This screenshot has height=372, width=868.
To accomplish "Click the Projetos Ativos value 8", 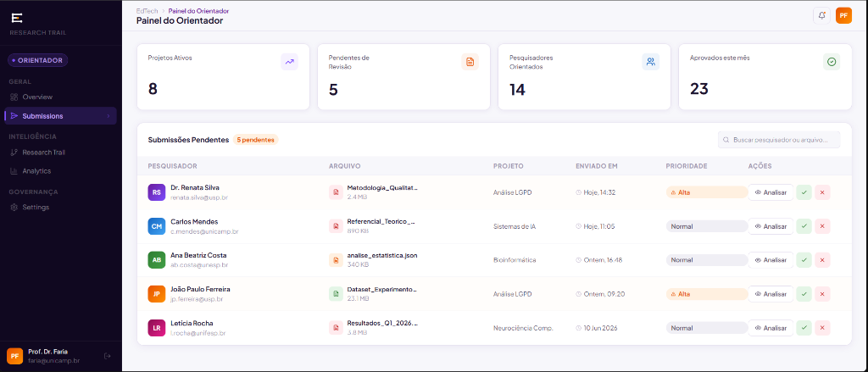I will point(153,89).
